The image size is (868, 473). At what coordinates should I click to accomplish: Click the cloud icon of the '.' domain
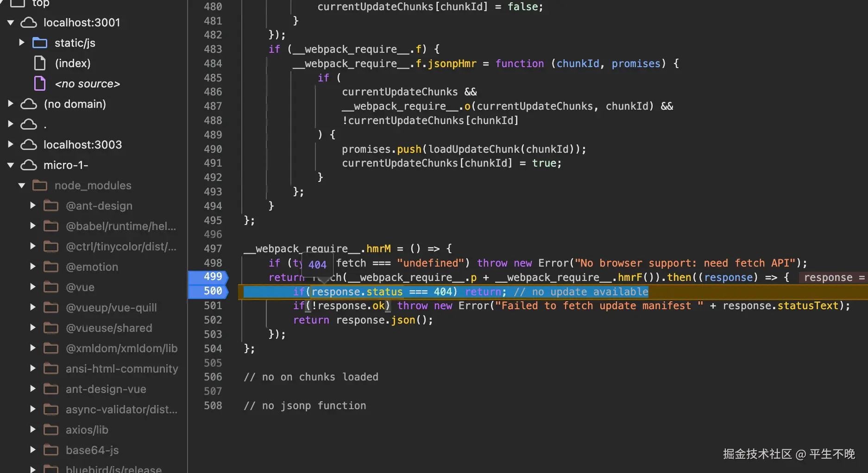point(29,124)
